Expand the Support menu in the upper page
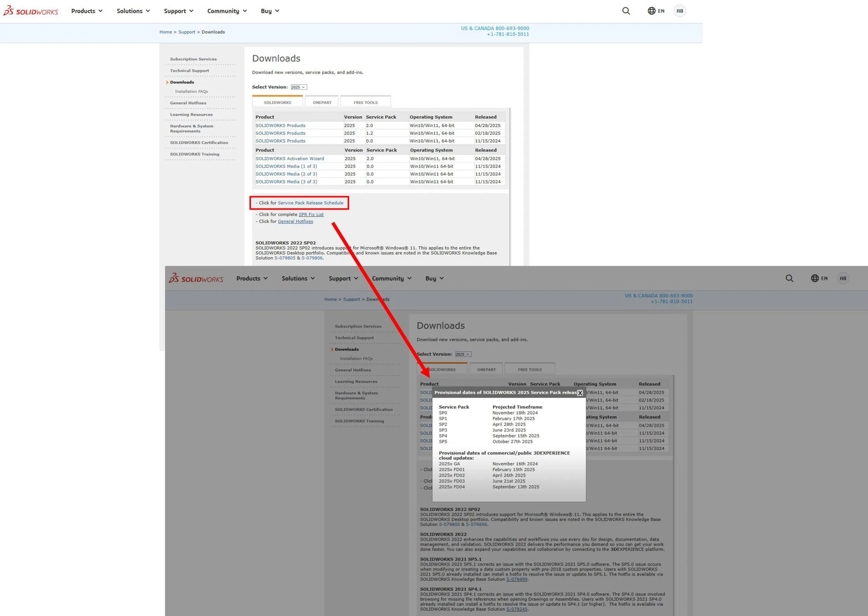The image size is (868, 616). click(179, 11)
